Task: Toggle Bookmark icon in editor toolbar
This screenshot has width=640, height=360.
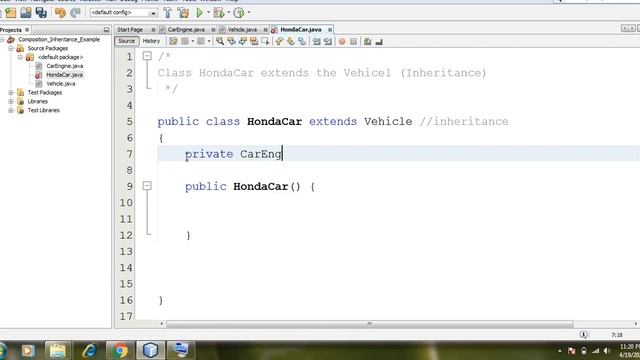Action: click(302, 41)
